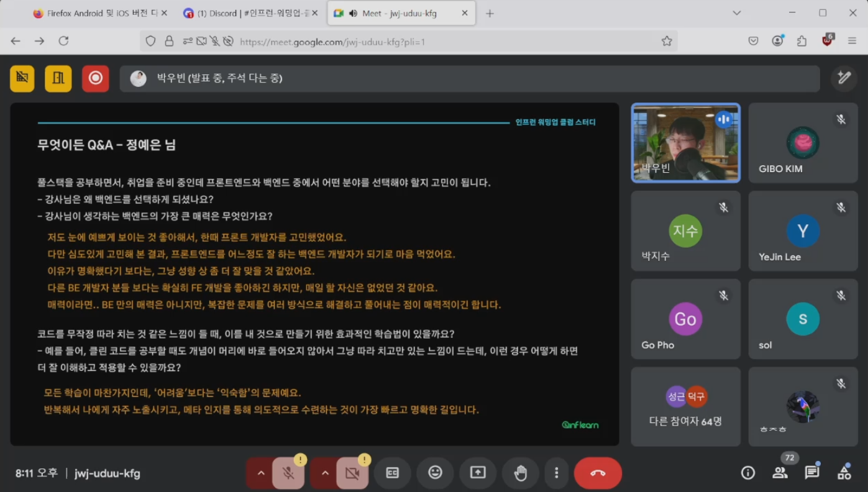Leave the call with the red hang-up button
This screenshot has height=492, width=868.
[x=598, y=473]
